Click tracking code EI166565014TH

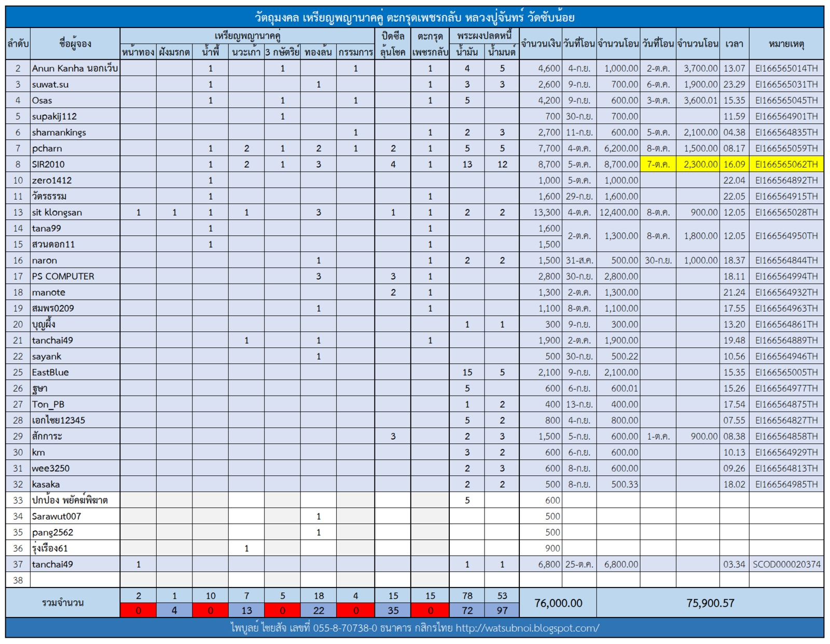[786, 68]
